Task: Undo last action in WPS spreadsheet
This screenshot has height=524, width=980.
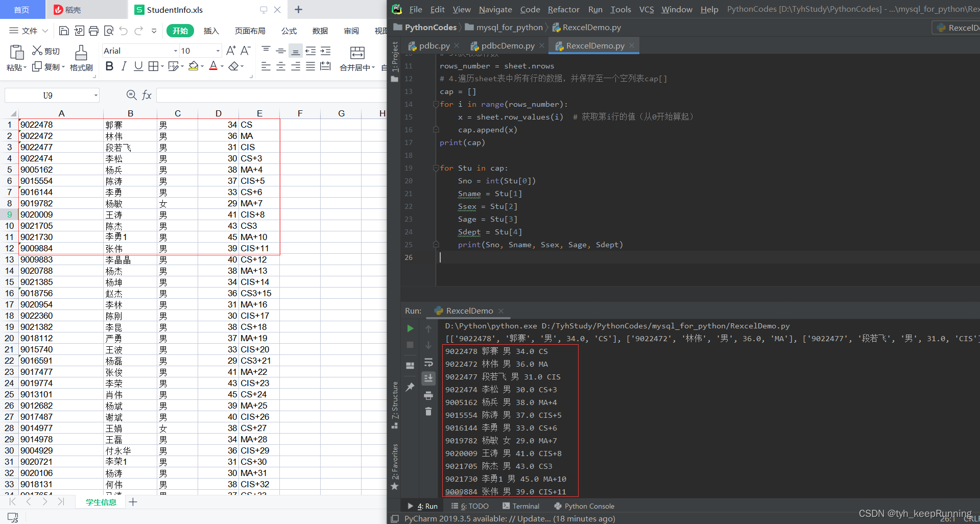Action: (x=124, y=31)
